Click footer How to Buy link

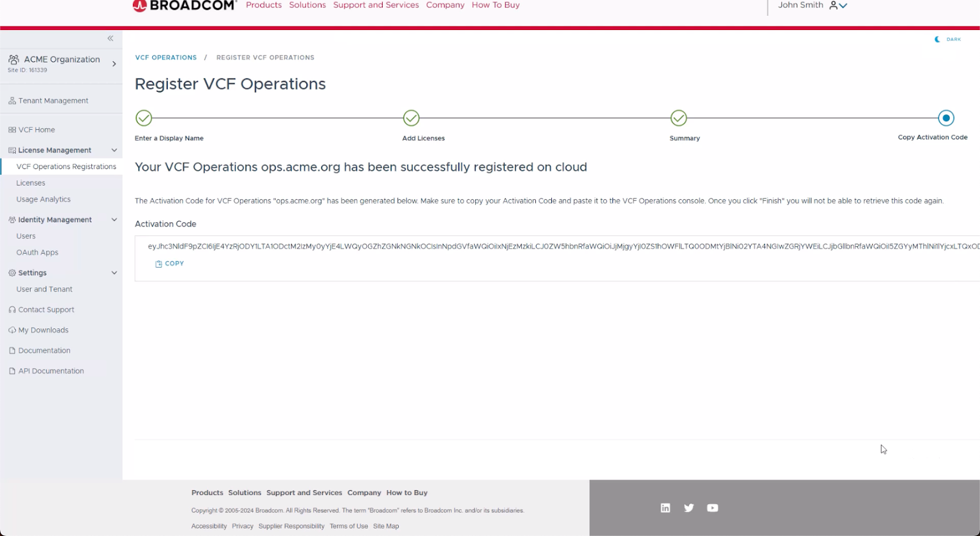point(407,493)
